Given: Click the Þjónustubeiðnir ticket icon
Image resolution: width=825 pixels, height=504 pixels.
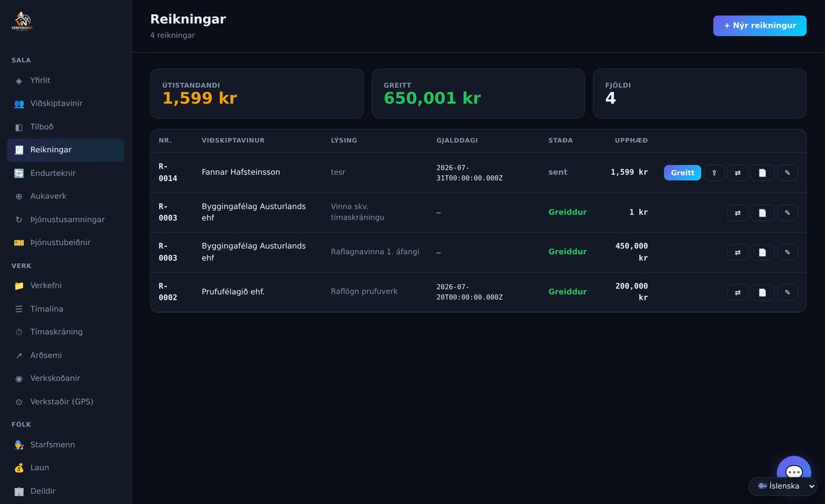Looking at the screenshot, I should (x=19, y=243).
